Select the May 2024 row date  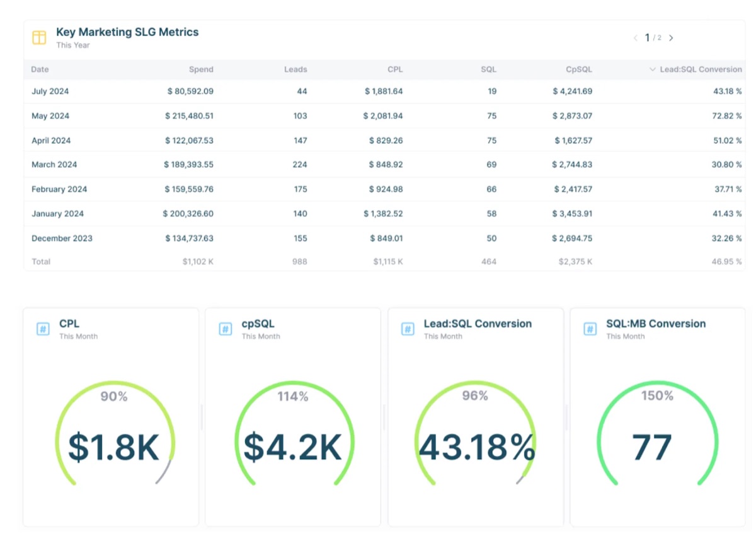coord(50,116)
